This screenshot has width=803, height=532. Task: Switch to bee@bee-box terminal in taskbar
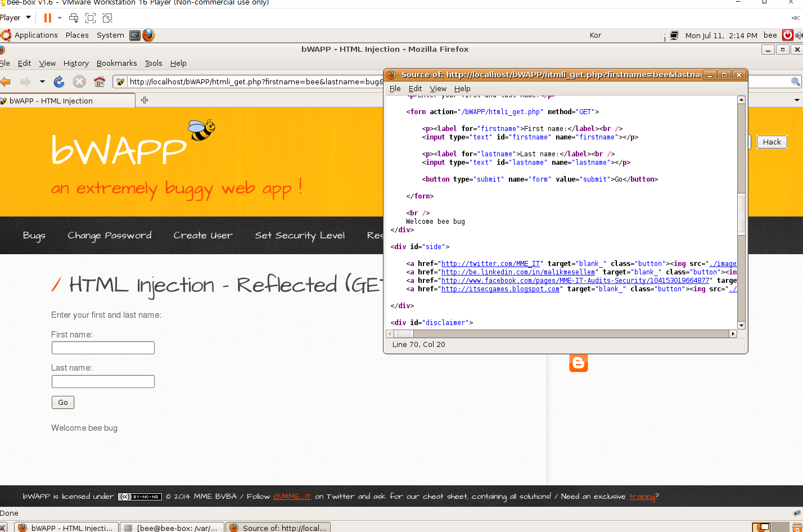pyautogui.click(x=172, y=528)
